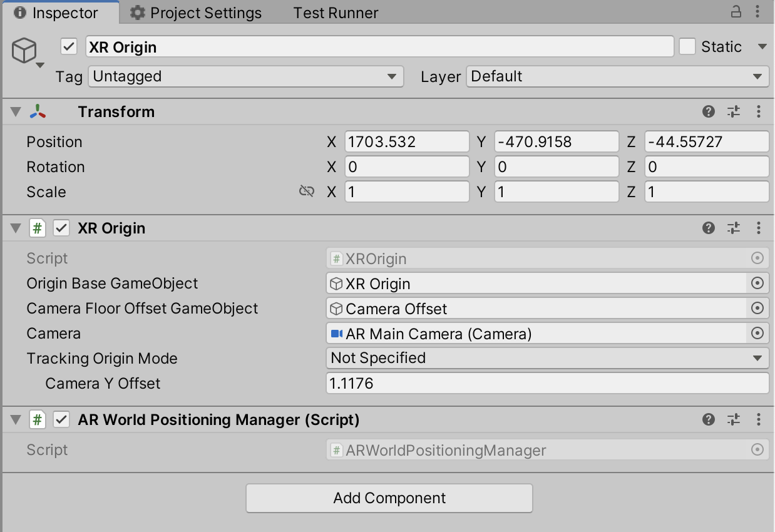Collapse the XR Origin component foldout

coord(15,228)
